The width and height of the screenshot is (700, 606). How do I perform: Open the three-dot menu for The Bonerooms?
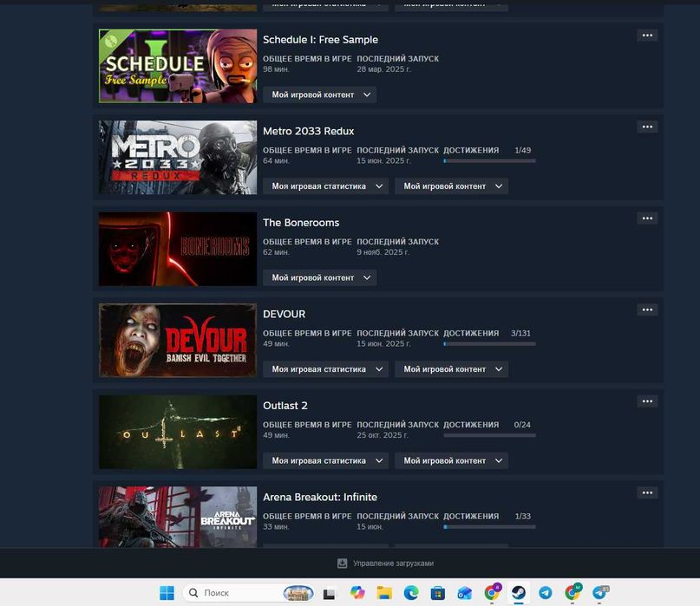(x=647, y=218)
